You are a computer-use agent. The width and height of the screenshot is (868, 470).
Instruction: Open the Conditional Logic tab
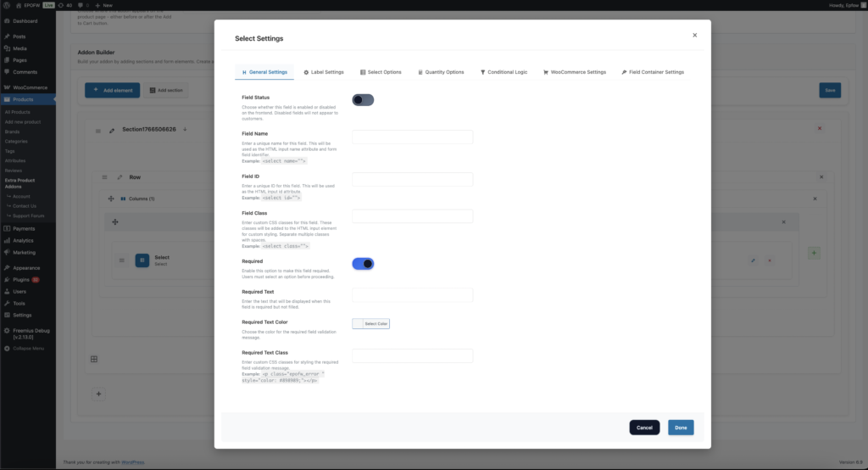[x=504, y=72]
